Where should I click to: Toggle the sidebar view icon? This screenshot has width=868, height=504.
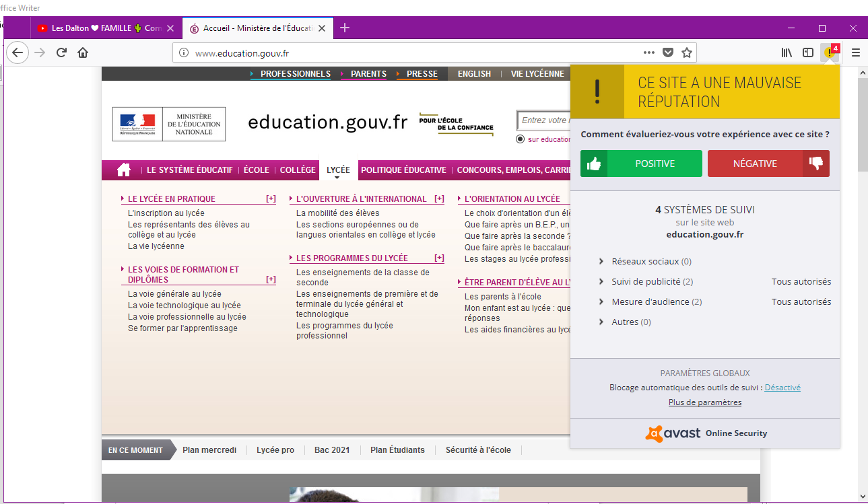tap(808, 52)
